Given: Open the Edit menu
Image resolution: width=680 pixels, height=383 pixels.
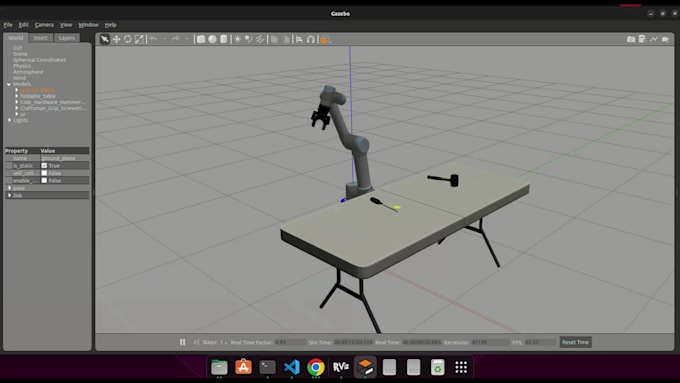Looking at the screenshot, I should [23, 25].
